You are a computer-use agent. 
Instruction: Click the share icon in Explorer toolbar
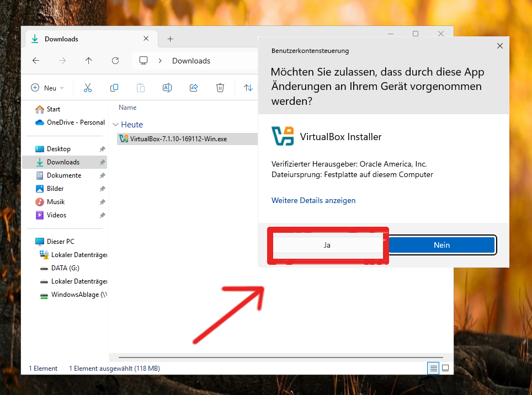(x=193, y=88)
